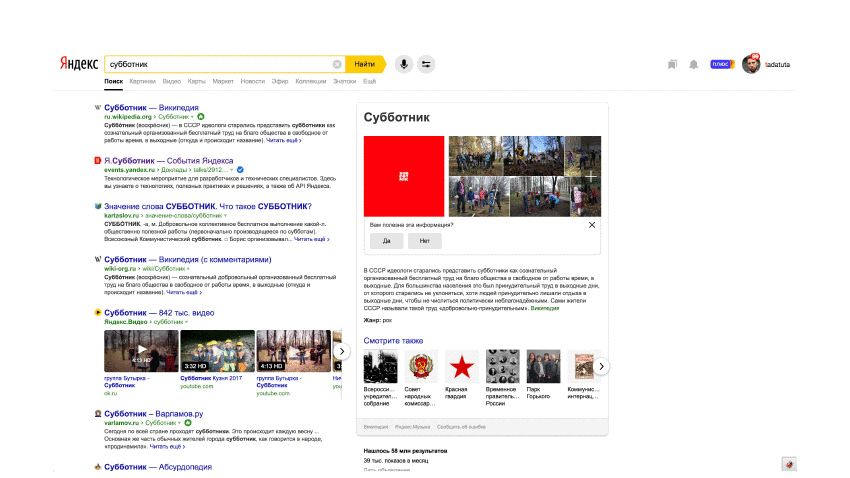
Task: Open Парк Горького thumbnail
Action: [543, 366]
